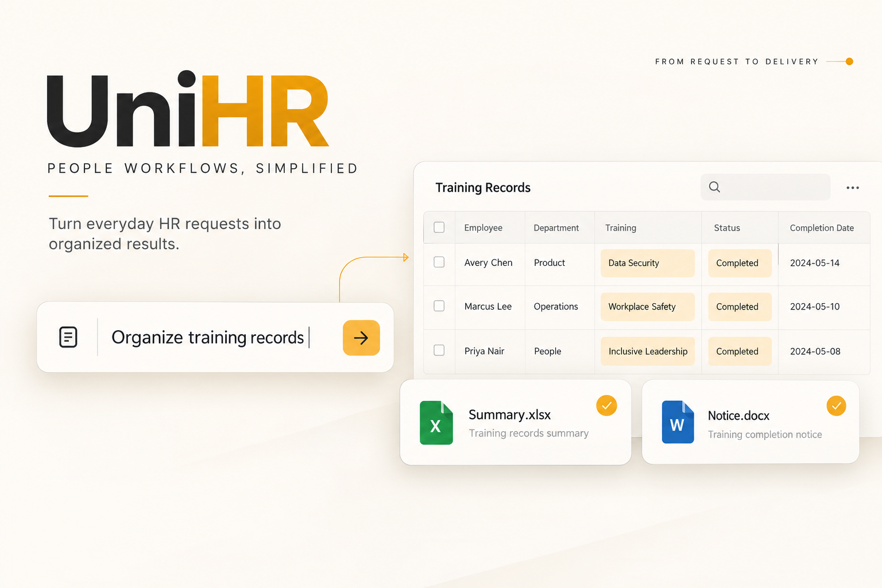Click 'Training records summary' description text
The width and height of the screenshot is (882, 588).
(x=529, y=433)
